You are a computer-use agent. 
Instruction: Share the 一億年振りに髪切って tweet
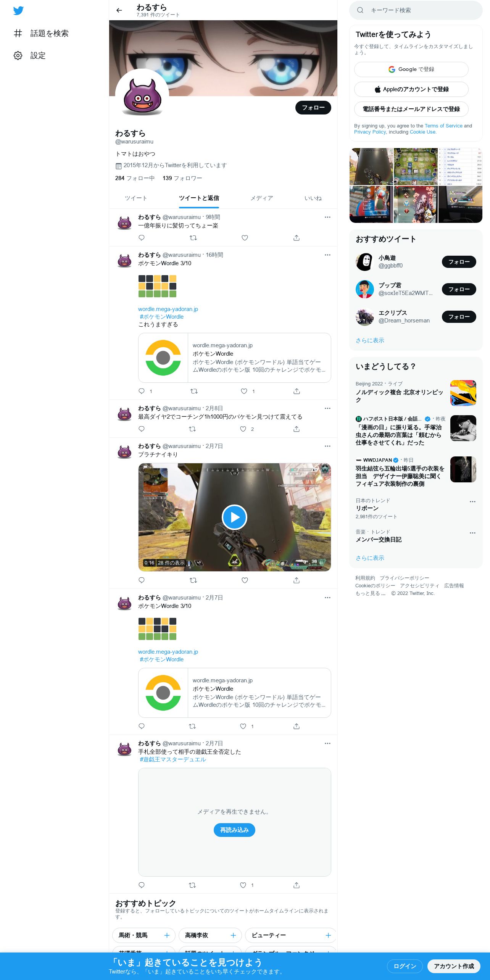297,238
